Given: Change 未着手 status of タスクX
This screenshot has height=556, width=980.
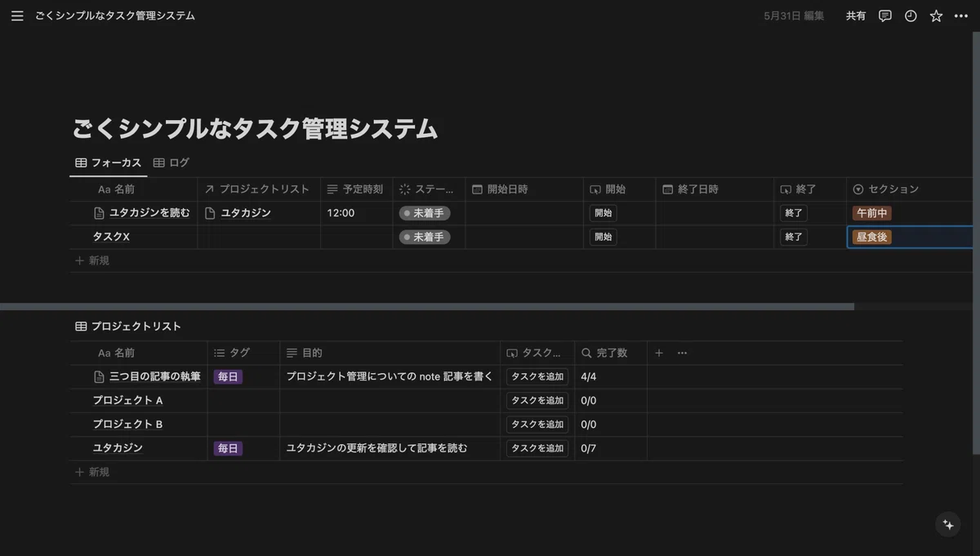Looking at the screenshot, I should (425, 237).
